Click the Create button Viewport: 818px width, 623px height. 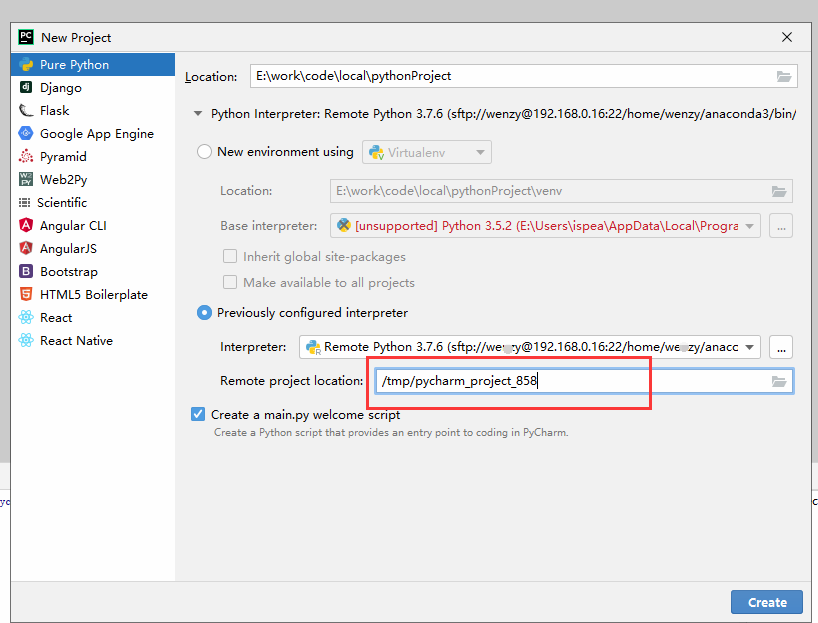click(x=767, y=602)
